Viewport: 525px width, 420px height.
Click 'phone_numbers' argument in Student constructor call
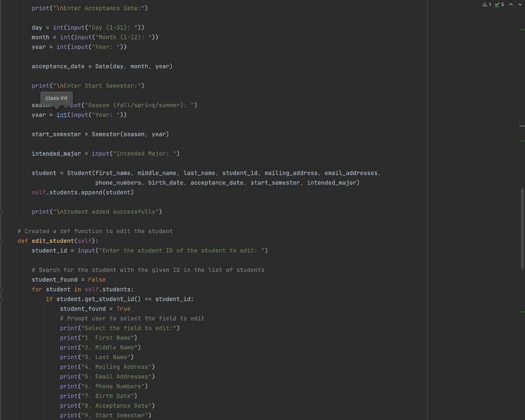point(118,182)
